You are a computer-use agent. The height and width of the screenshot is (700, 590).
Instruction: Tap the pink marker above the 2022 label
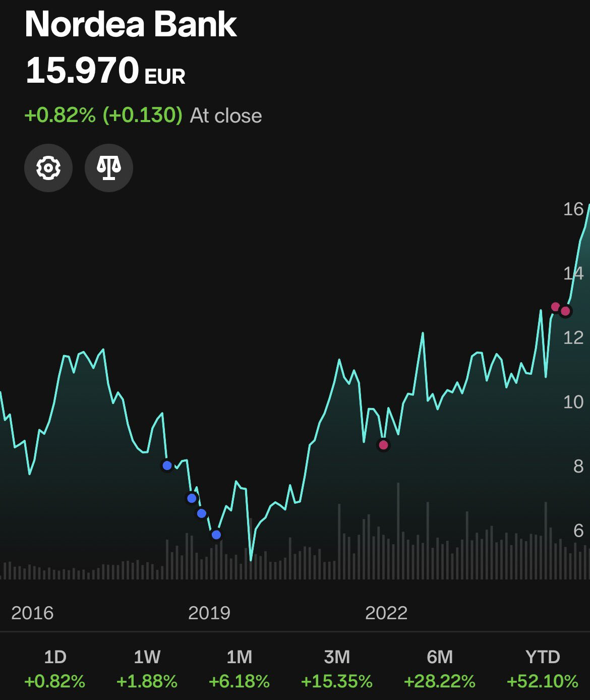tap(384, 445)
